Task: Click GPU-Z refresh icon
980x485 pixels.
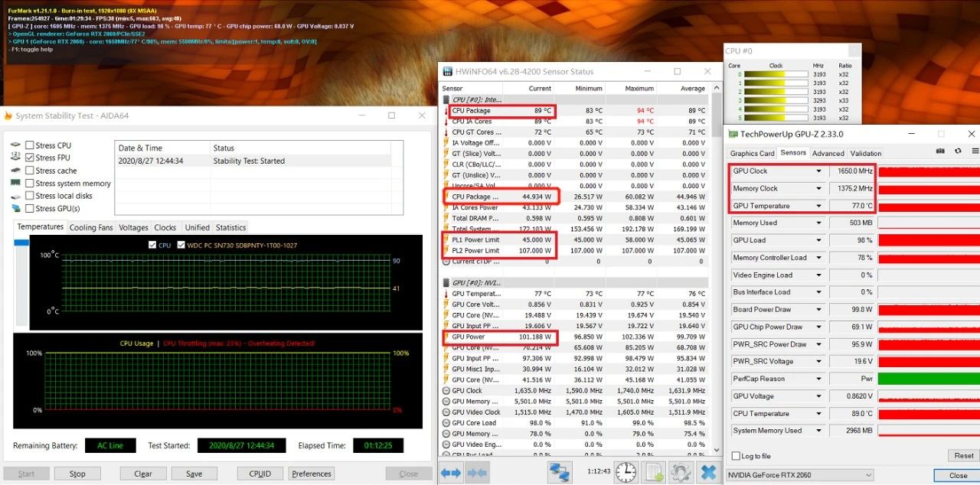Action: point(958,151)
